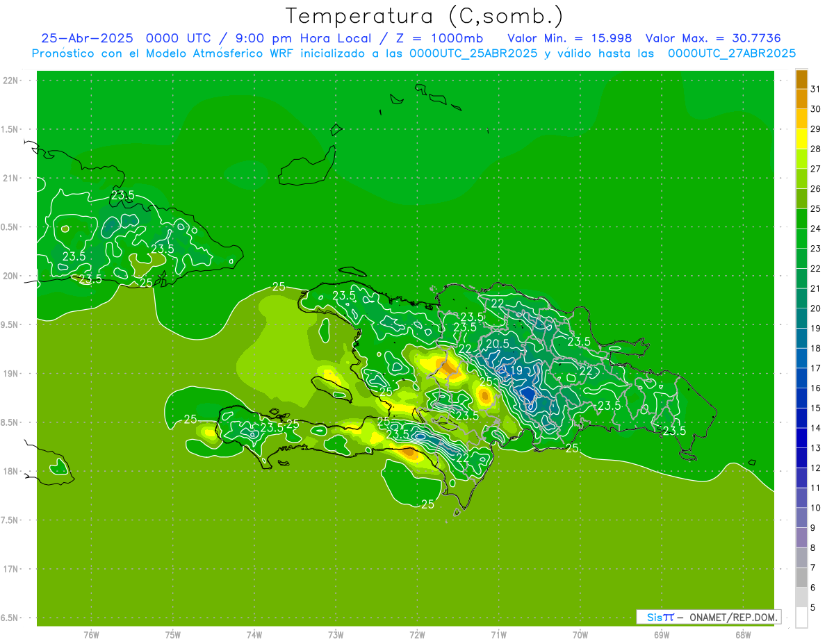Pick the dark blue colorbar swatch between 15 and 16
The width and height of the screenshot is (834, 644).
coord(801,398)
